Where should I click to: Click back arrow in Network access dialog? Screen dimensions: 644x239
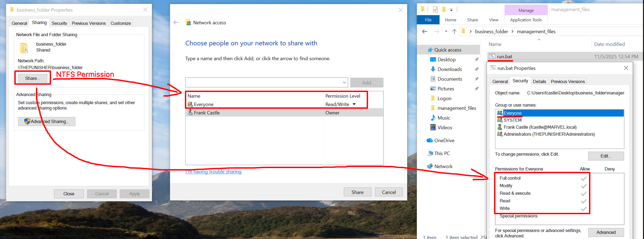(176, 23)
